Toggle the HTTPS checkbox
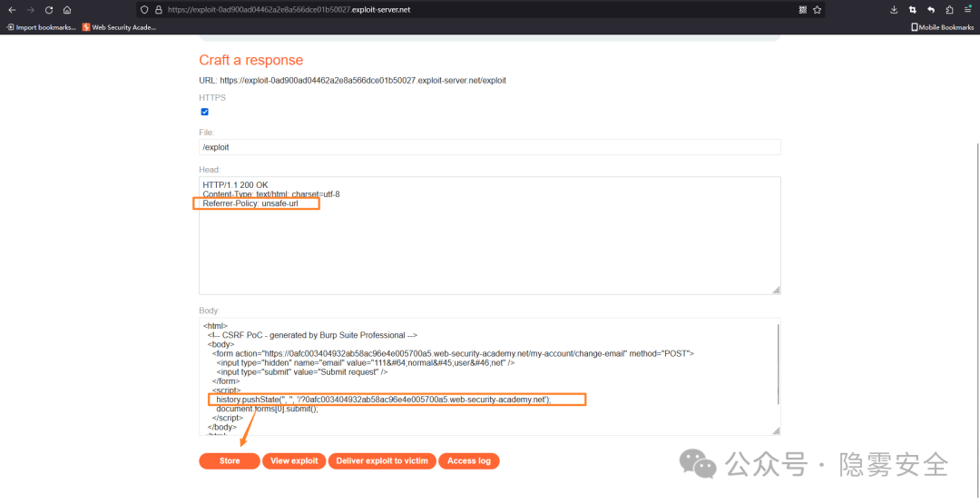 [204, 112]
